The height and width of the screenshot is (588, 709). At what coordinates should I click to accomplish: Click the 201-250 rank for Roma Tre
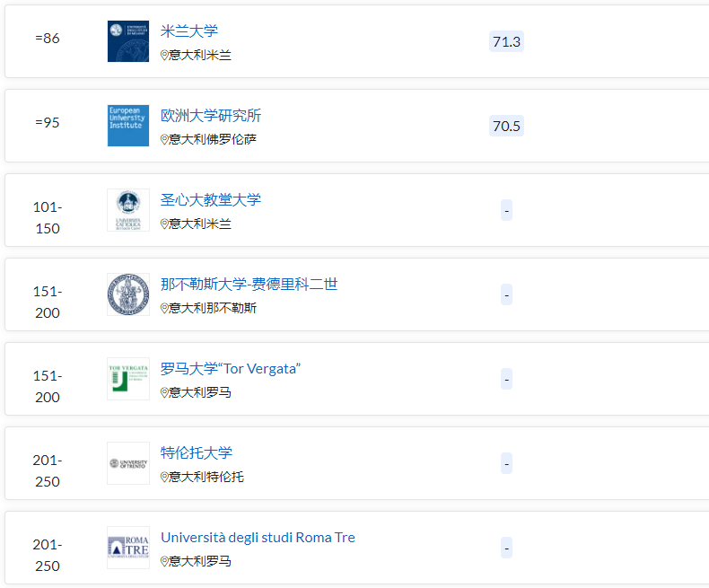coord(48,555)
